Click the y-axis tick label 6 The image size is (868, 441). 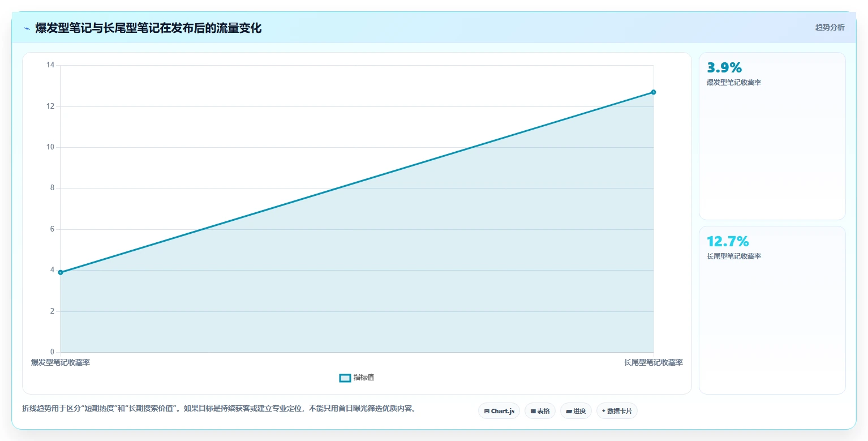tap(52, 229)
